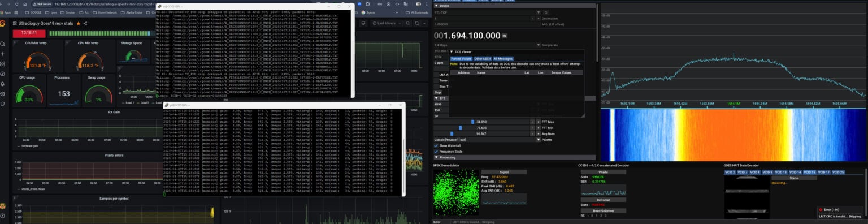Select the VCID 13 tab
The height and width of the screenshot is (224, 868).
[780, 172]
